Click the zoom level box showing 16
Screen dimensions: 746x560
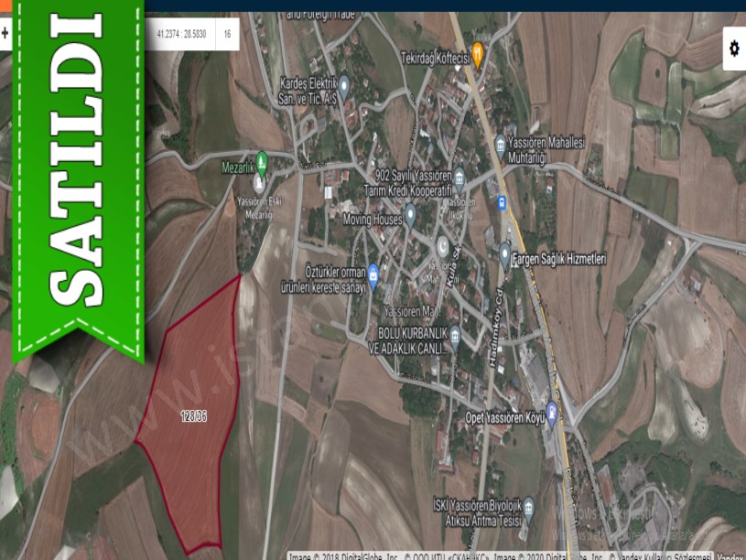point(227,34)
